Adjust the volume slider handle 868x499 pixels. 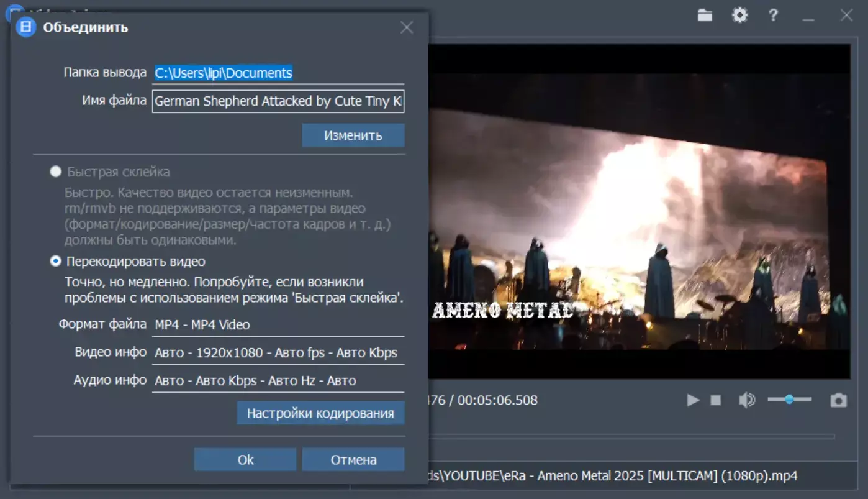[789, 400]
